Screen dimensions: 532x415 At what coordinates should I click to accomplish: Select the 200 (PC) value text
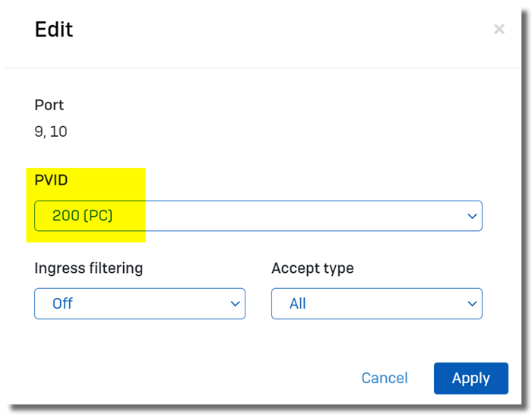82,215
